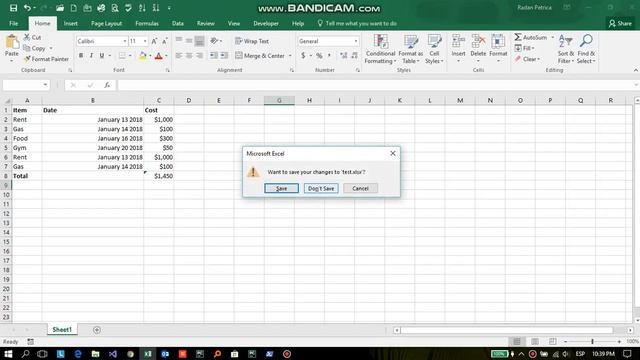The height and width of the screenshot is (360, 640).
Task: Click the Orientation text angle icon
Action: point(214,41)
